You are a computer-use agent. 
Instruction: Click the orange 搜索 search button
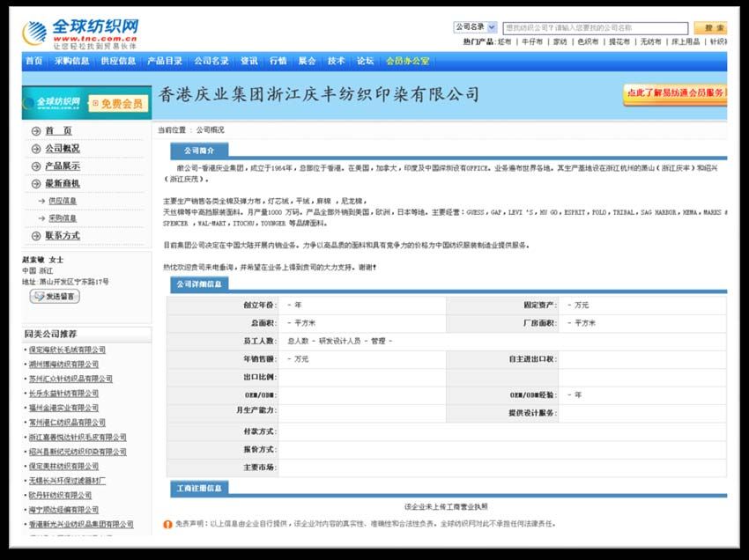tap(711, 27)
